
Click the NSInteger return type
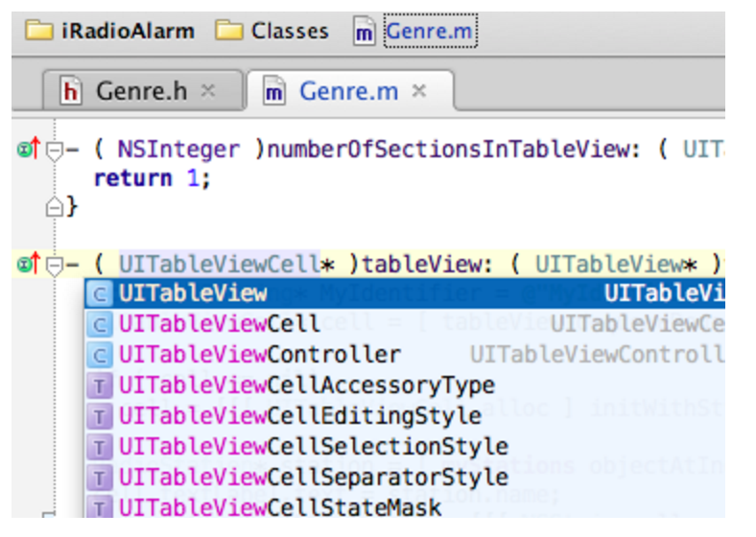coord(178,150)
